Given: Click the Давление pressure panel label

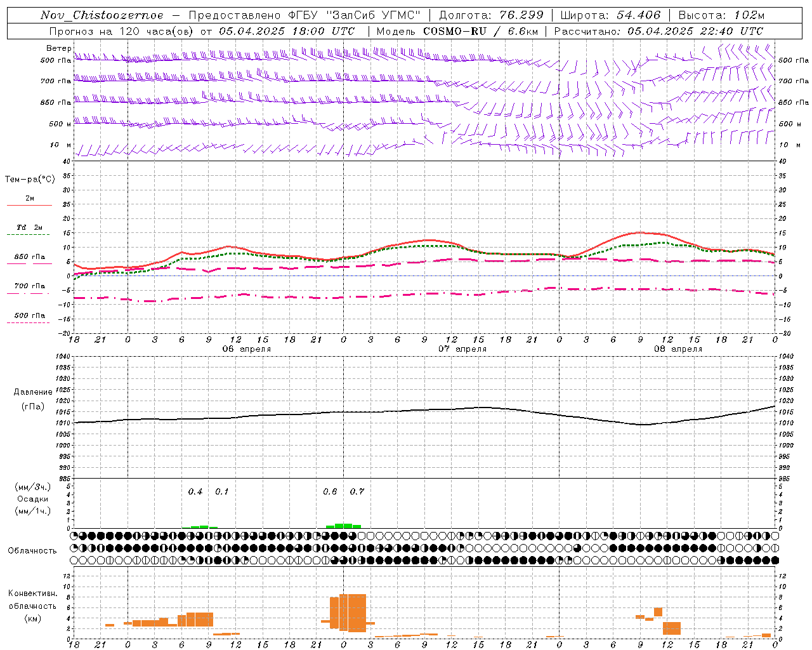Looking at the screenshot, I should [x=33, y=392].
